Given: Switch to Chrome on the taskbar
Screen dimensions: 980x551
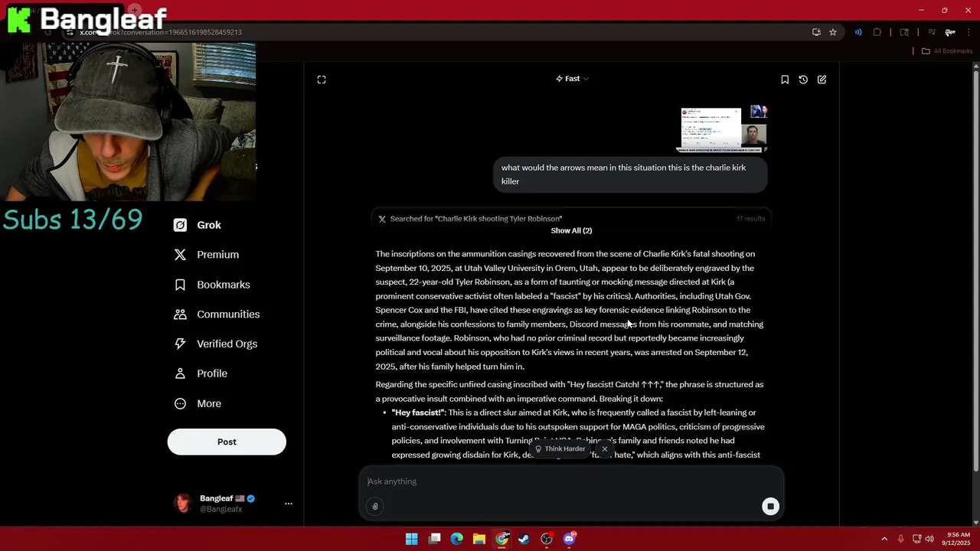Looking at the screenshot, I should click(501, 539).
